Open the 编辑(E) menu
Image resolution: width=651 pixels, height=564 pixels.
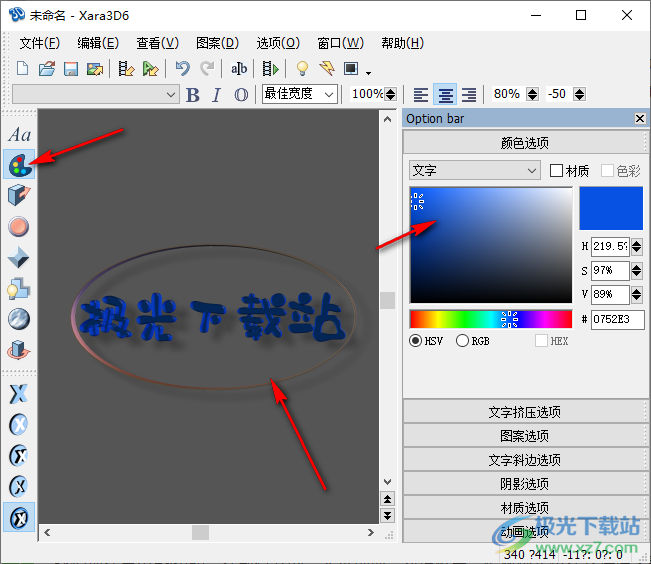[x=98, y=43]
